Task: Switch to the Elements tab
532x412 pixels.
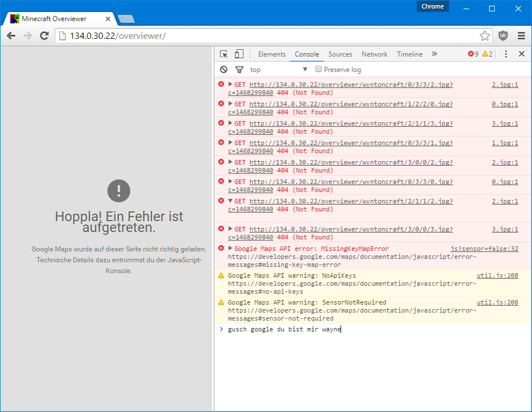Action: pyautogui.click(x=271, y=54)
